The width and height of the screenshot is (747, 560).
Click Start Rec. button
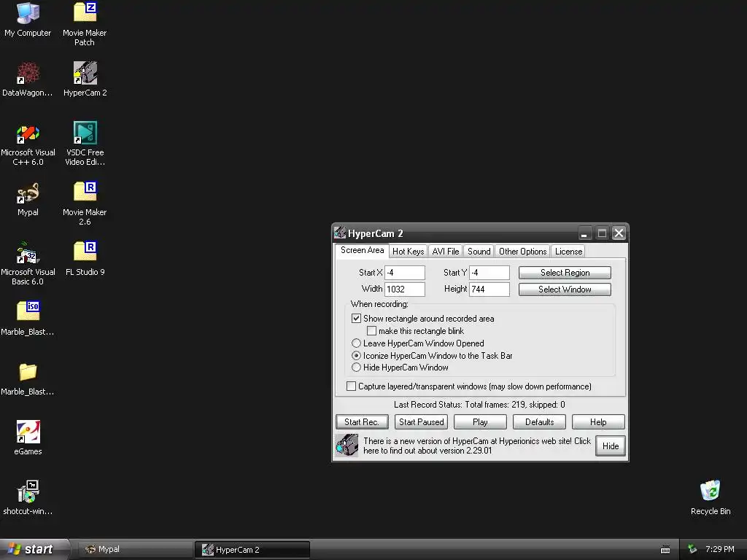pyautogui.click(x=362, y=422)
